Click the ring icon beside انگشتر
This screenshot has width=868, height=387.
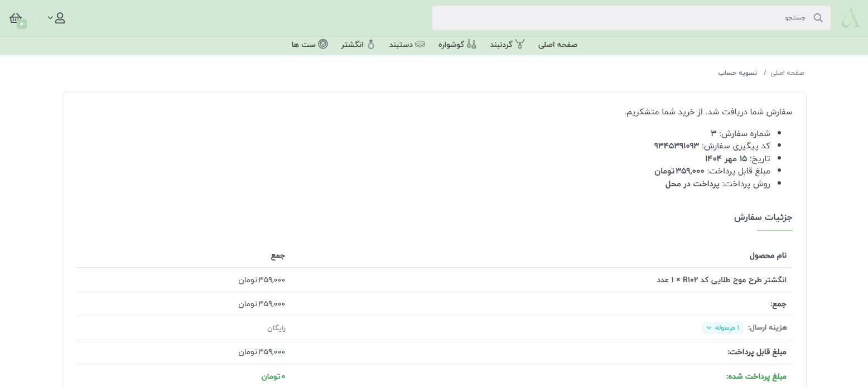[371, 45]
